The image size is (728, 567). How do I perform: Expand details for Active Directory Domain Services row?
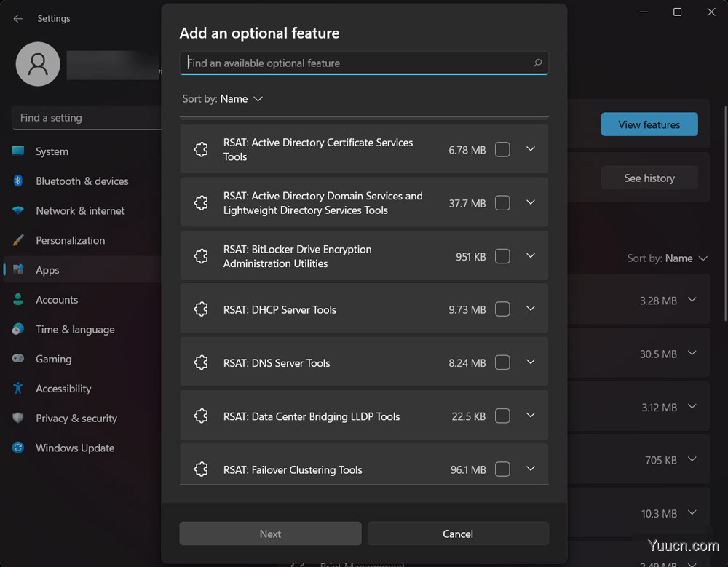(x=531, y=202)
